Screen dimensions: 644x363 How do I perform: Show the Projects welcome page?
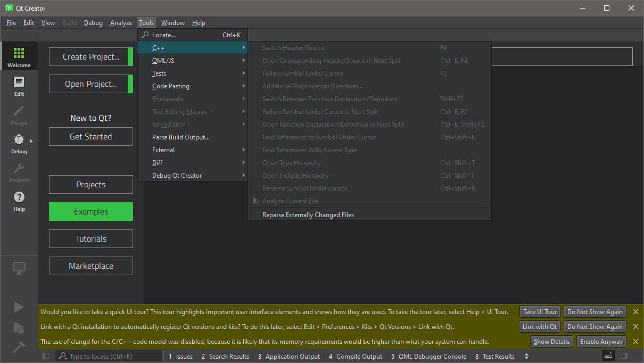point(91,185)
